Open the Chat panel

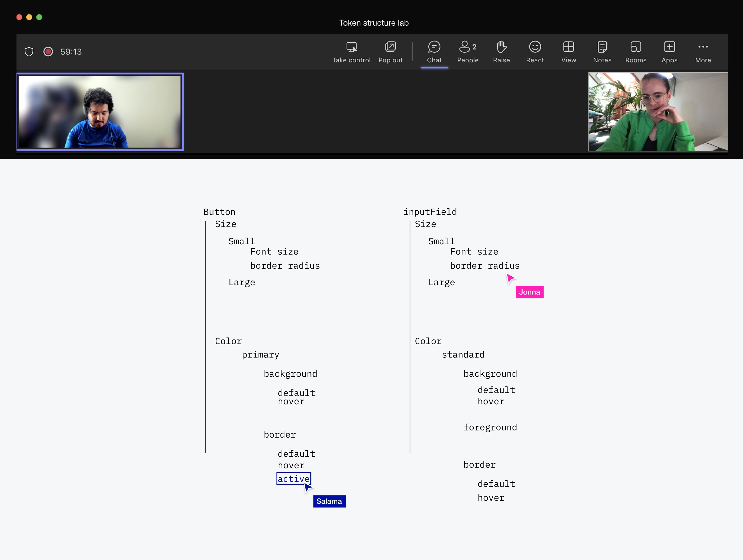click(x=434, y=52)
